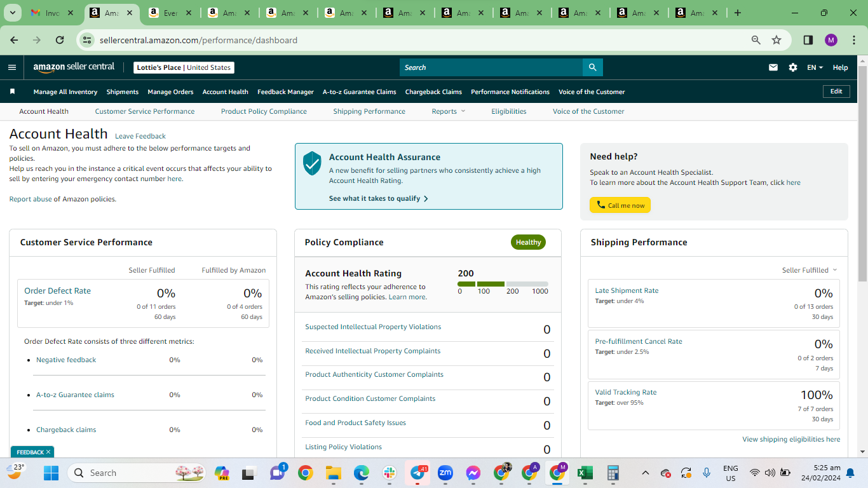Show hidden system tray icons
The height and width of the screenshot is (488, 868).
[646, 473]
